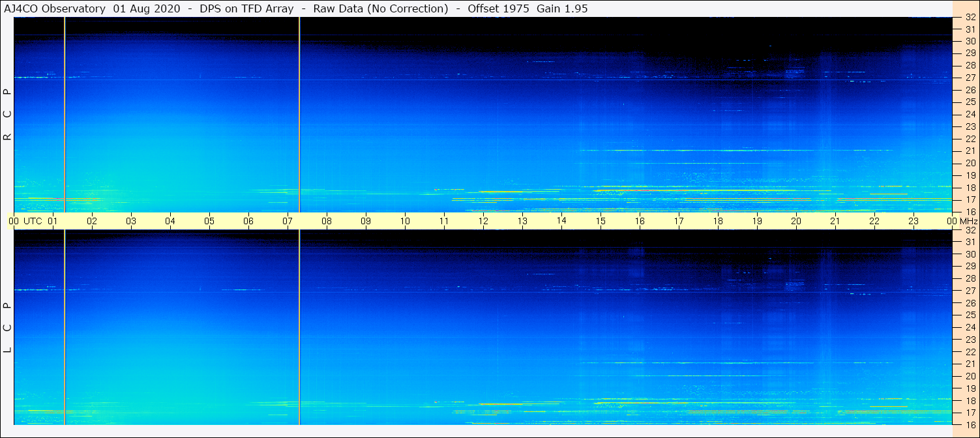Click the 29 MHz tick on LCP scale

pos(970,267)
